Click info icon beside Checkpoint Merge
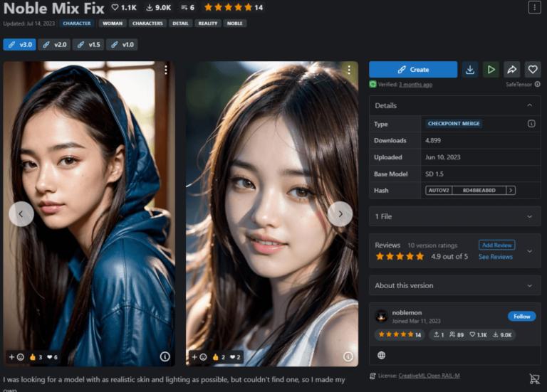Viewport: 547px width, 392px height. click(x=531, y=124)
